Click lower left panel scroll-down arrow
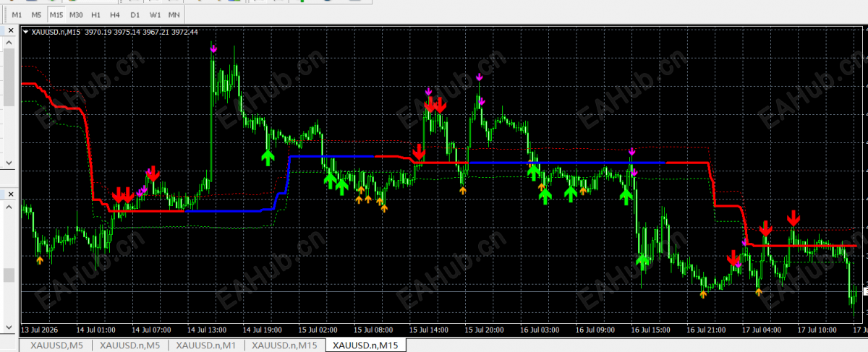Viewport: 868px width, 352px height. click(x=9, y=328)
